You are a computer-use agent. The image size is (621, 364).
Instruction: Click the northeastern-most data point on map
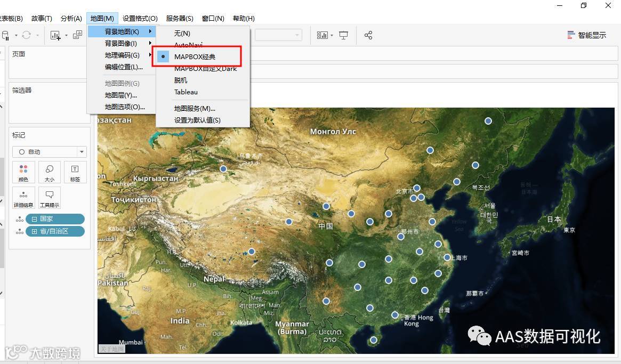click(x=488, y=121)
